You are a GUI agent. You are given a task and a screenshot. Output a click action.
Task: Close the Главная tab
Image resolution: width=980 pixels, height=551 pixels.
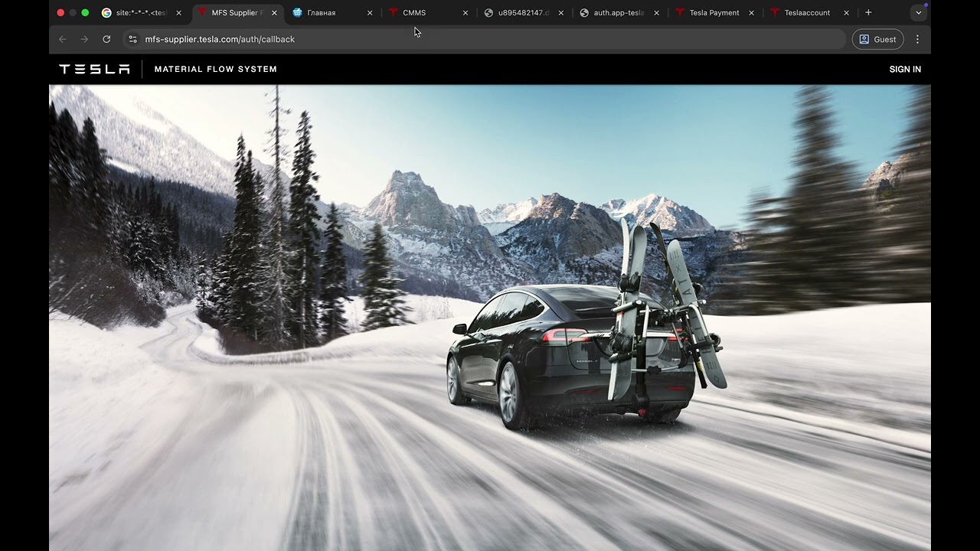370,13
